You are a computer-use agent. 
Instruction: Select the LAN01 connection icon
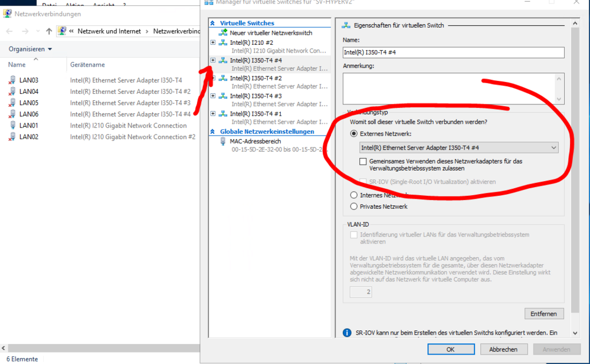[12, 126]
